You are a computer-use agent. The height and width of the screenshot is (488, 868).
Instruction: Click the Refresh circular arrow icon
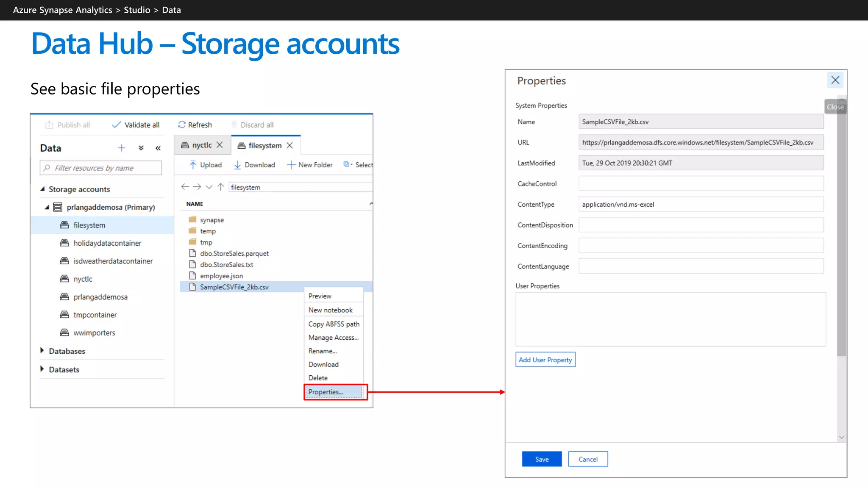182,125
